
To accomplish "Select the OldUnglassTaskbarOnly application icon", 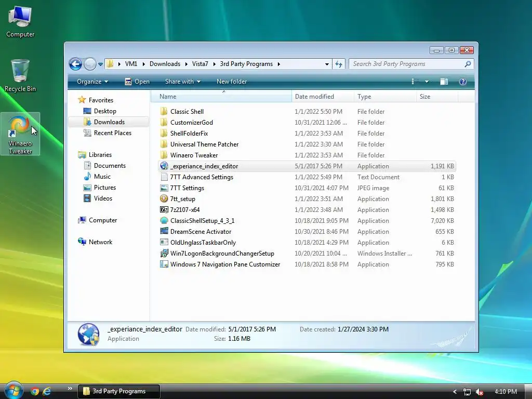I will (164, 242).
